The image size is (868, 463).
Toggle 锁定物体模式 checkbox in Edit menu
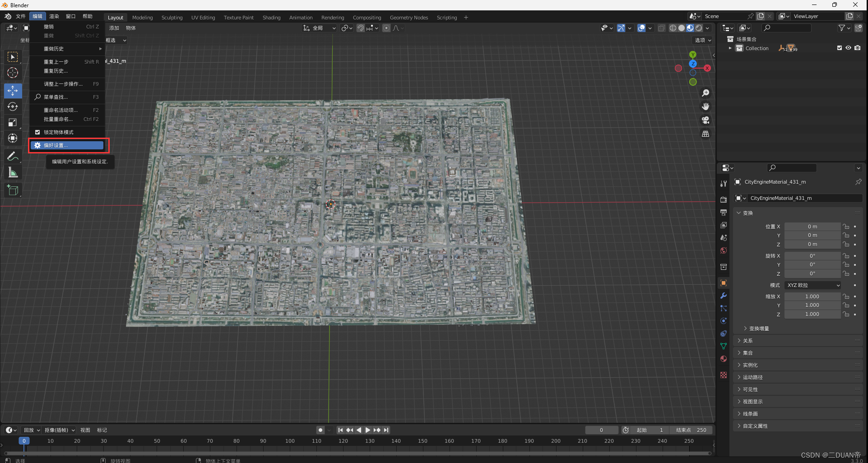tap(37, 132)
